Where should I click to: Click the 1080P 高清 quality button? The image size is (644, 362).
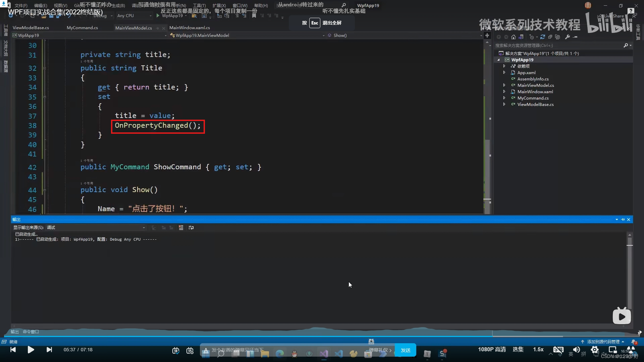[x=491, y=349]
